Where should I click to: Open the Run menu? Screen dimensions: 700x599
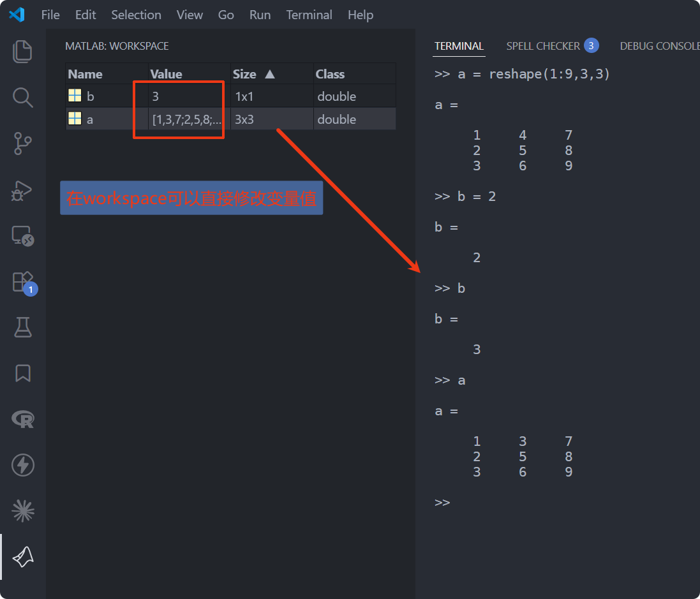[260, 15]
